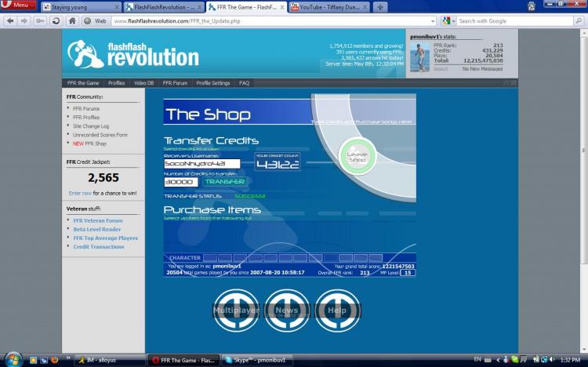588x367 pixels.
Task: Click the round Leave Shop button
Action: click(358, 157)
